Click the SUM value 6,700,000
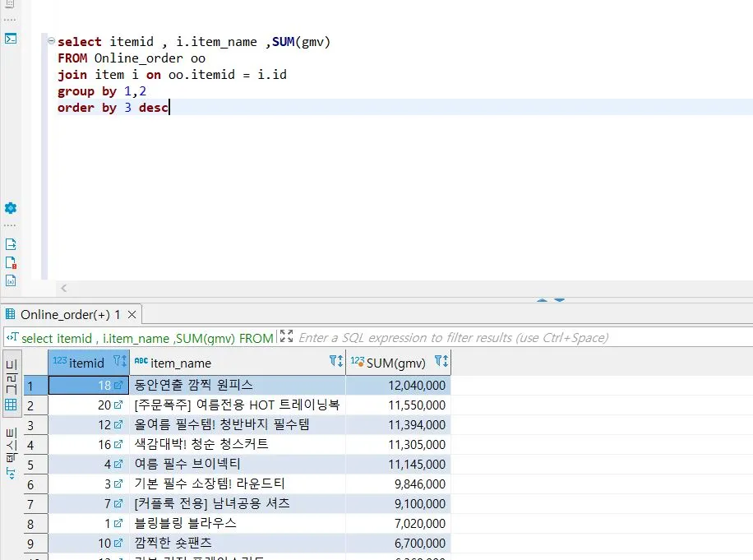The height and width of the screenshot is (560, 753). point(398,543)
